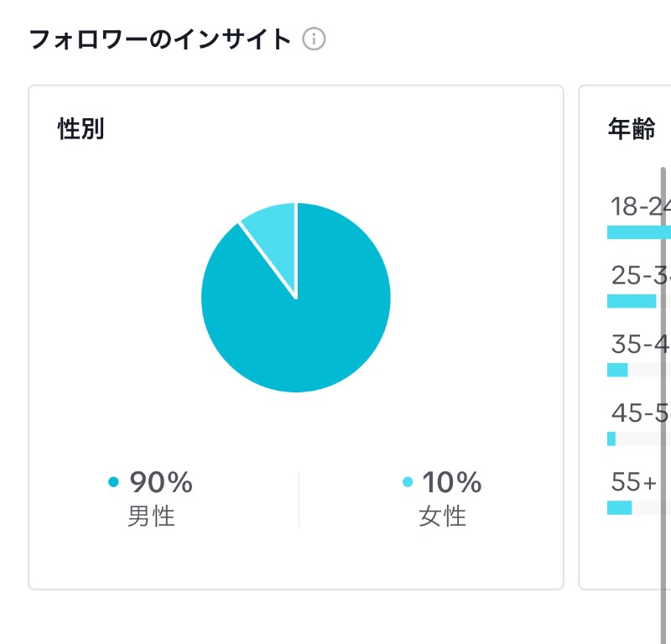Image resolution: width=671 pixels, height=644 pixels.
Task: Click the dark teal 男性 legend dot
Action: pyautogui.click(x=113, y=482)
